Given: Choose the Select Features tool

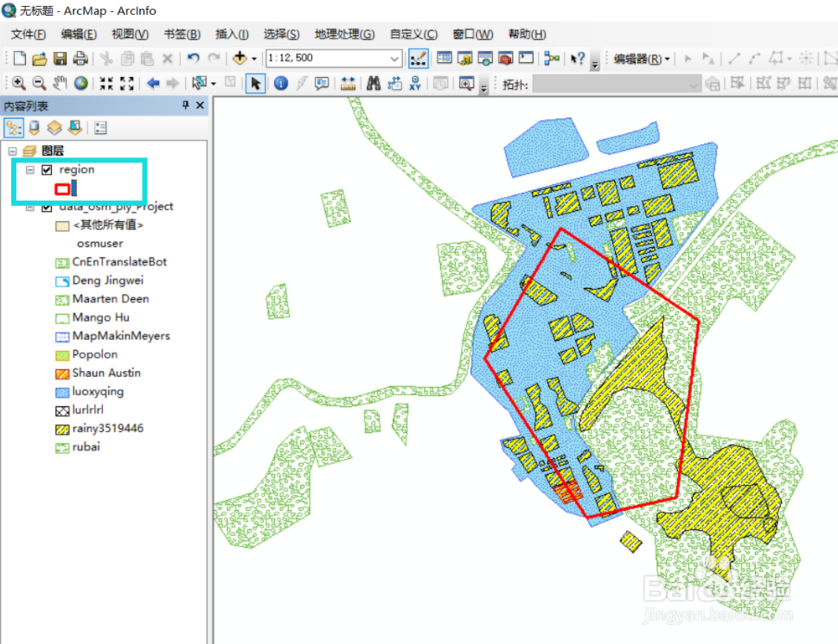Looking at the screenshot, I should coord(199,83).
